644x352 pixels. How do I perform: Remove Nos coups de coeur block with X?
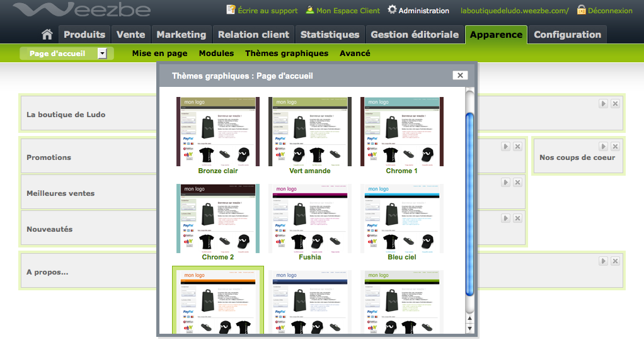[615, 147]
